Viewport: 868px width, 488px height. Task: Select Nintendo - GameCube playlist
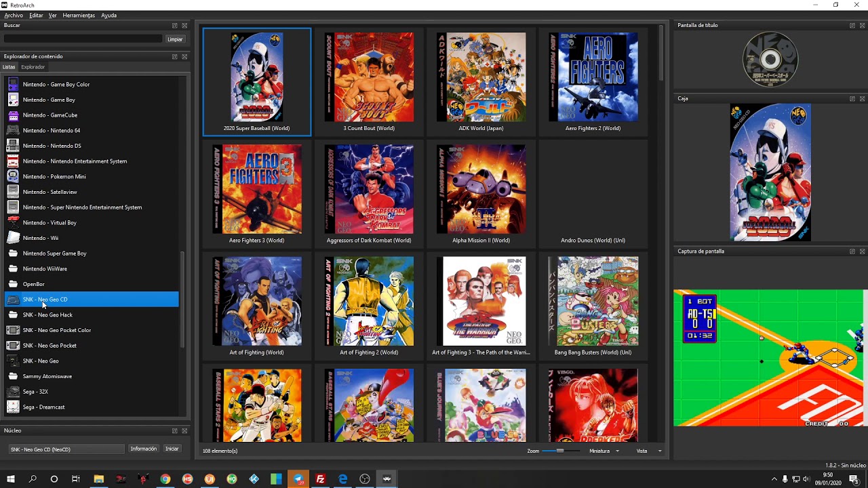92,115
